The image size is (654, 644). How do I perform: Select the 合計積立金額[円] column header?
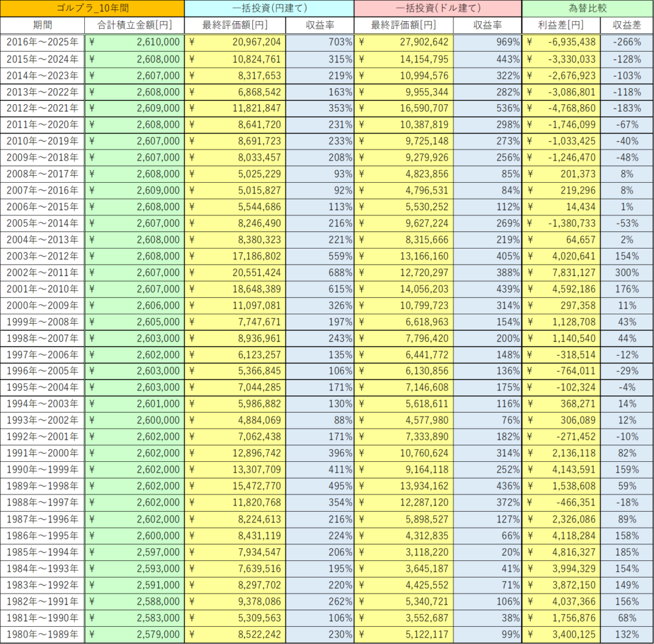pos(134,25)
